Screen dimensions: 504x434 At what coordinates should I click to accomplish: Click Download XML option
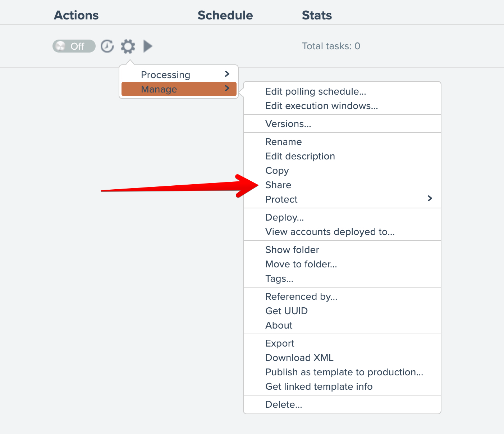click(x=299, y=358)
